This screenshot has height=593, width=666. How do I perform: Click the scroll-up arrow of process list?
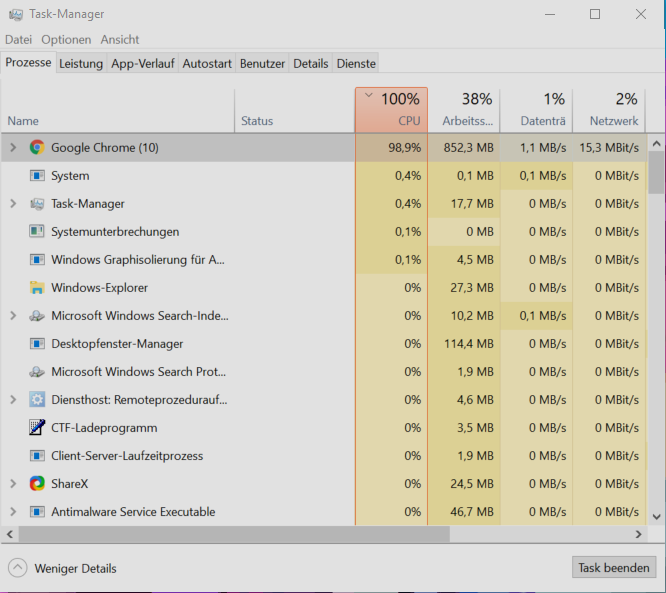656,144
